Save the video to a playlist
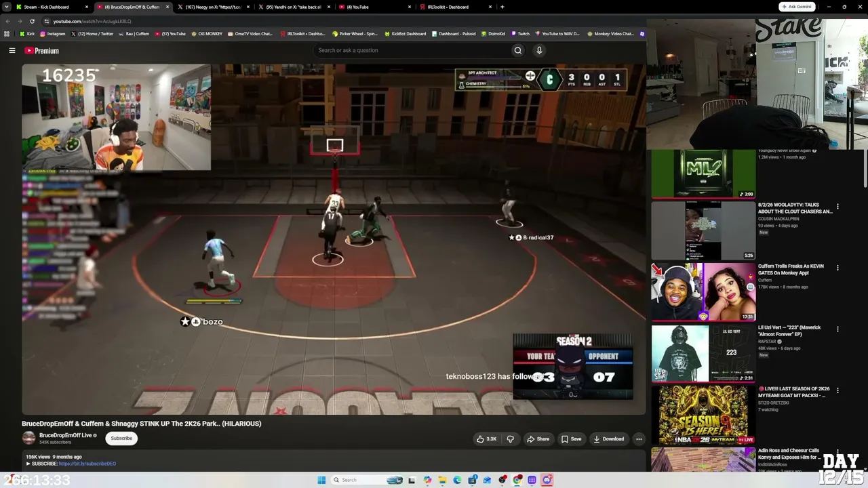 pos(571,439)
